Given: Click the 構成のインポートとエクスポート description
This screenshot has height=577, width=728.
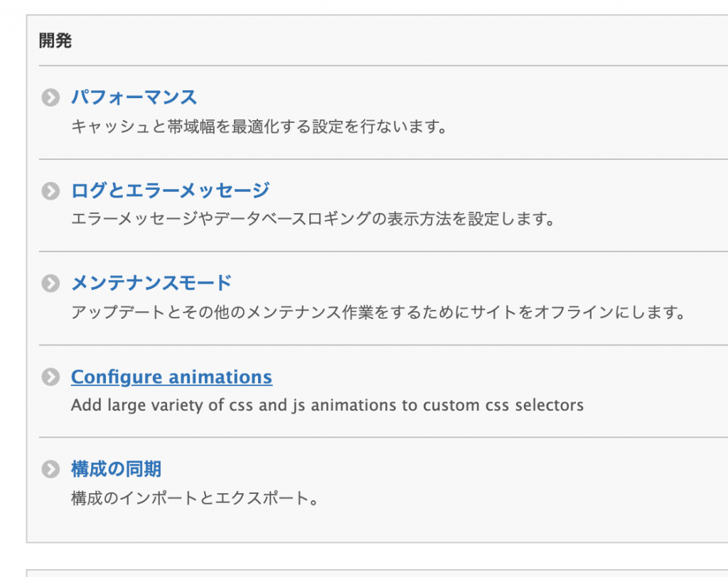Looking at the screenshot, I should (x=193, y=498).
